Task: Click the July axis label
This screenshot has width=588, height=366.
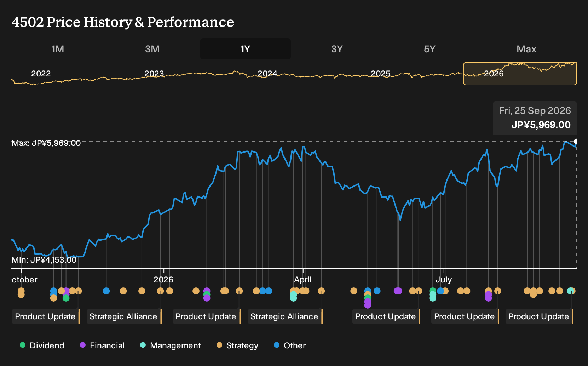Action: pyautogui.click(x=444, y=280)
